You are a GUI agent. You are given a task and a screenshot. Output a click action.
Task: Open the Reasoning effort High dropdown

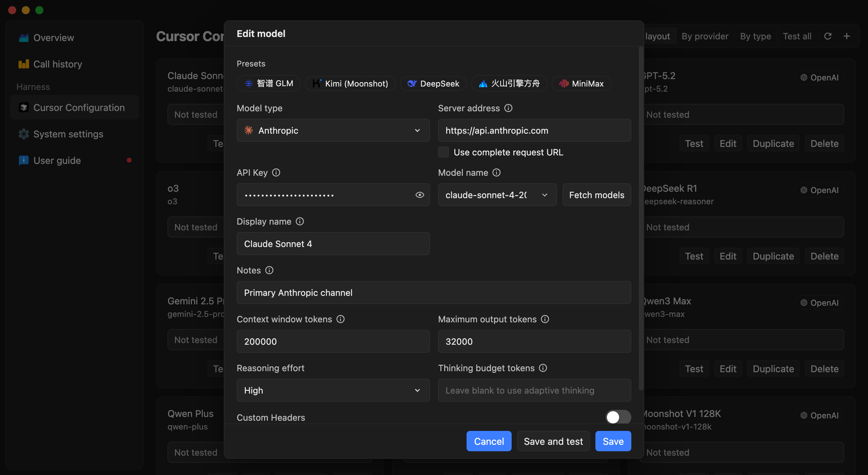(333, 390)
